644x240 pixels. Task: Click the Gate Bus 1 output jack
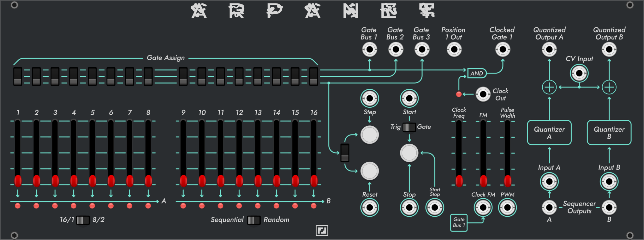pyautogui.click(x=369, y=50)
